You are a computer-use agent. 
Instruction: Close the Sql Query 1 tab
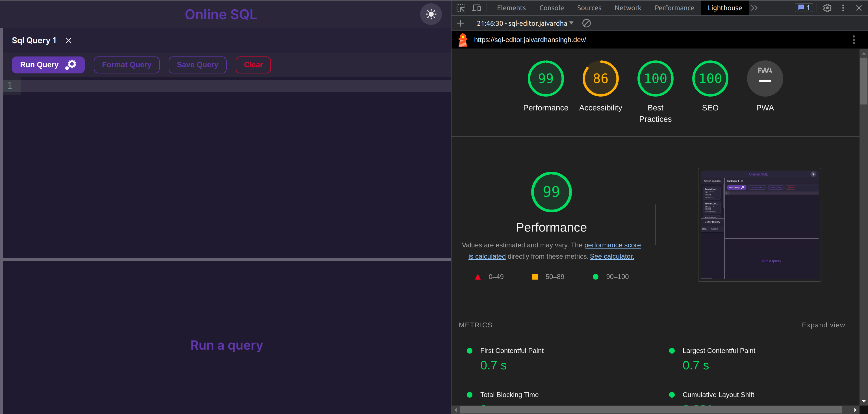(69, 40)
